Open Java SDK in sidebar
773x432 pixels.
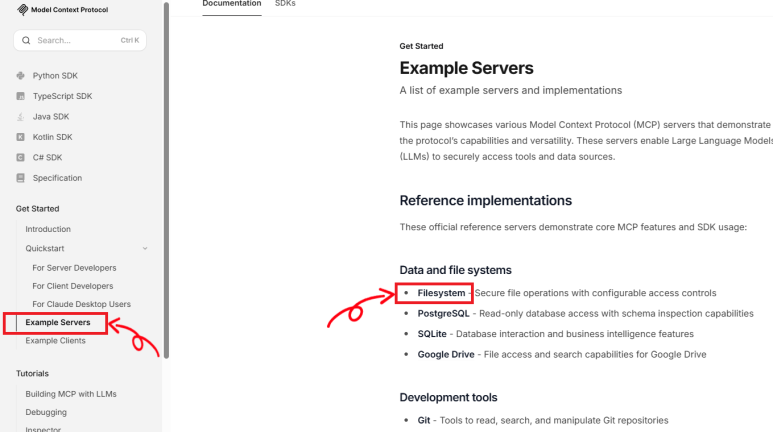pyautogui.click(x=51, y=116)
